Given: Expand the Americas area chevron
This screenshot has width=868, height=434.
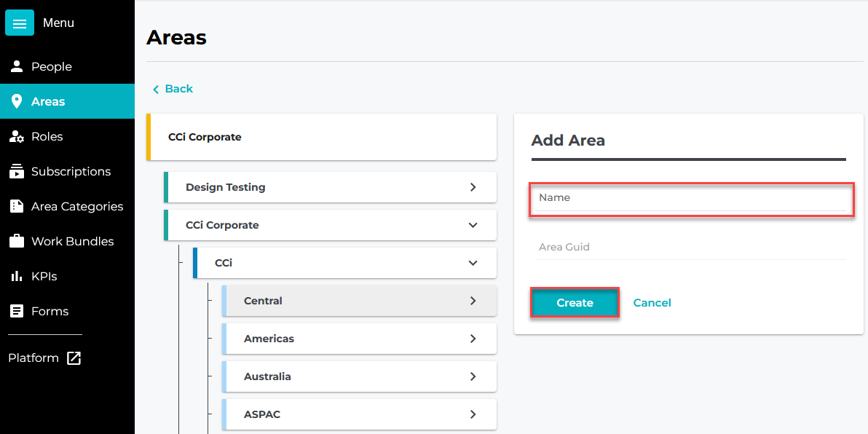Looking at the screenshot, I should [473, 339].
